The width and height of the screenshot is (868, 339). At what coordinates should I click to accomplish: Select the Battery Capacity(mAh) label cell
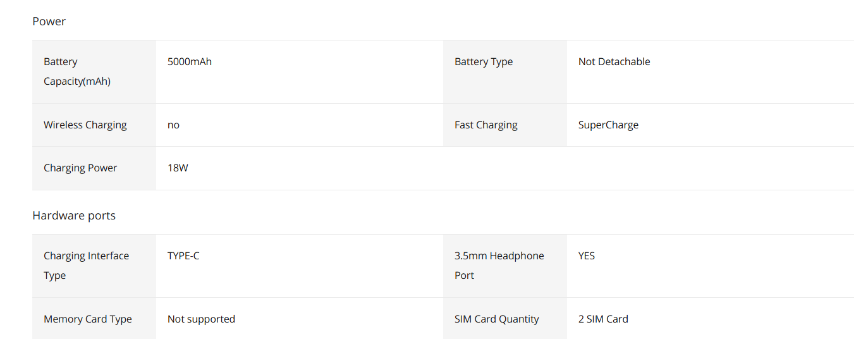pyautogui.click(x=94, y=71)
